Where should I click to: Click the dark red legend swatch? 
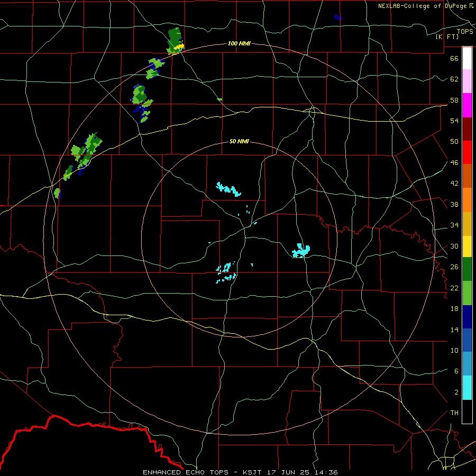point(467,129)
